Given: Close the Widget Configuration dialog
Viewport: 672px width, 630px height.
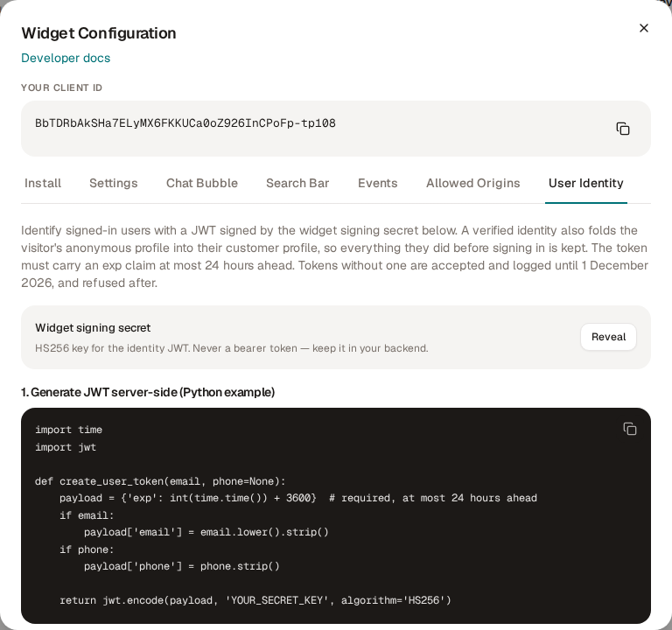Looking at the screenshot, I should click(643, 28).
